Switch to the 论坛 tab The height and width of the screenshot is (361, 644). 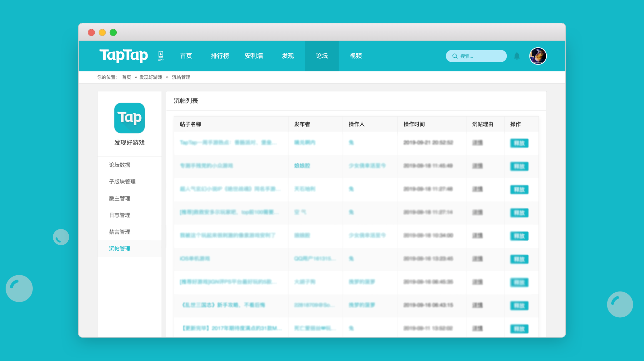[322, 56]
